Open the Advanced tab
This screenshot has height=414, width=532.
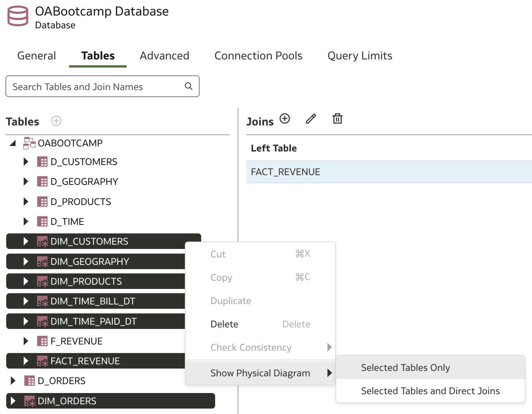164,56
